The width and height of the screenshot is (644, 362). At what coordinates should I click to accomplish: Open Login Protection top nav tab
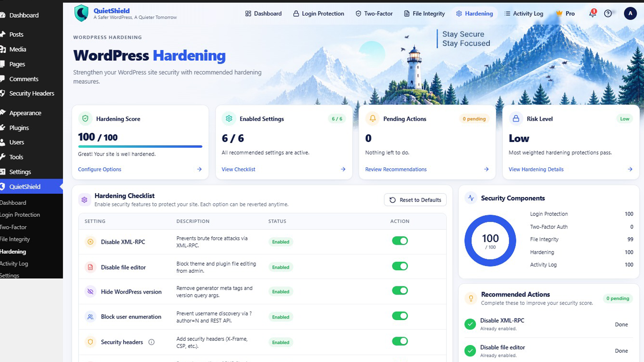tap(318, 13)
